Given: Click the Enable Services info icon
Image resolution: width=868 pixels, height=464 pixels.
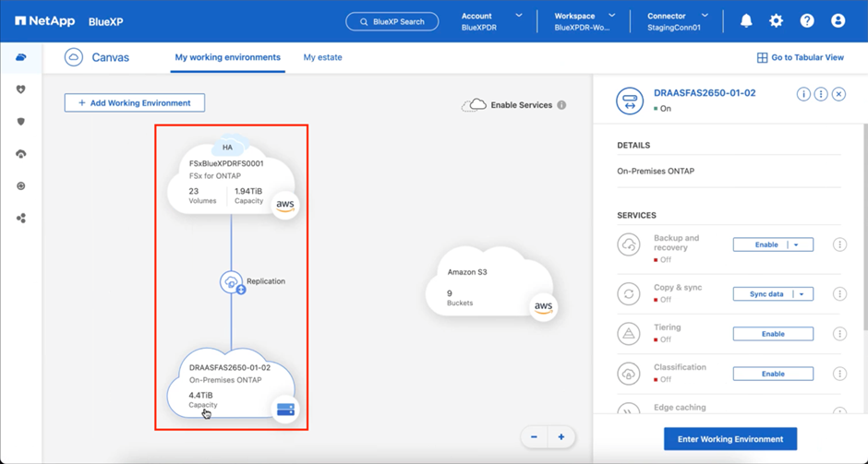Looking at the screenshot, I should click(x=561, y=105).
